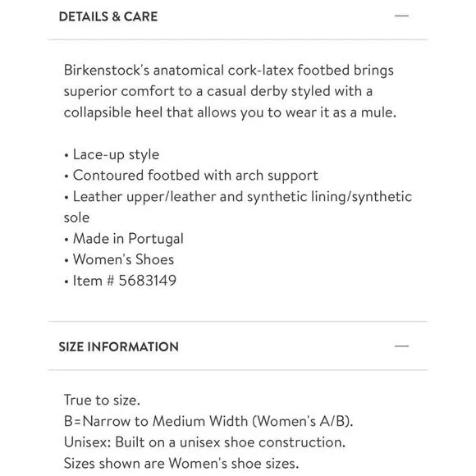Collapse the Details & Care section minus icon
Screen dimensions: 476x476
401,16
